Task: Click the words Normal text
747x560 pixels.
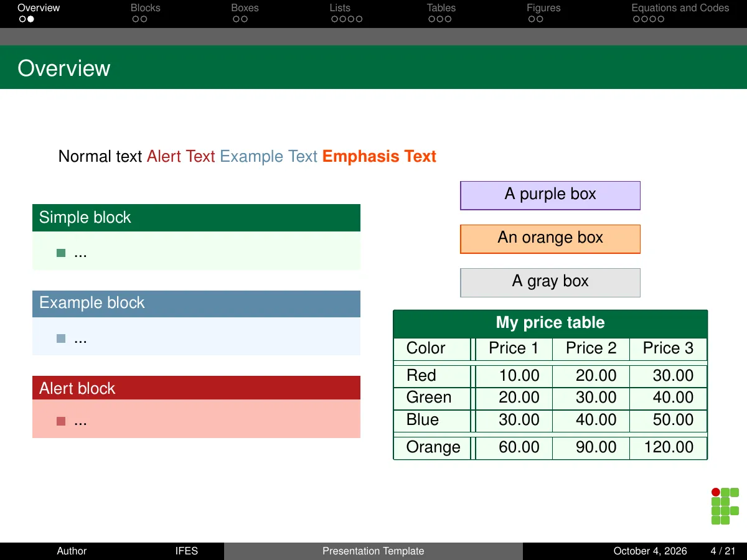Action: (100, 156)
